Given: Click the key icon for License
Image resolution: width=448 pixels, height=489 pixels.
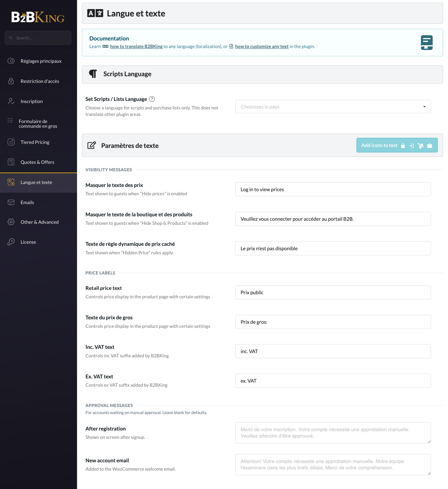Looking at the screenshot, I should [11, 242].
